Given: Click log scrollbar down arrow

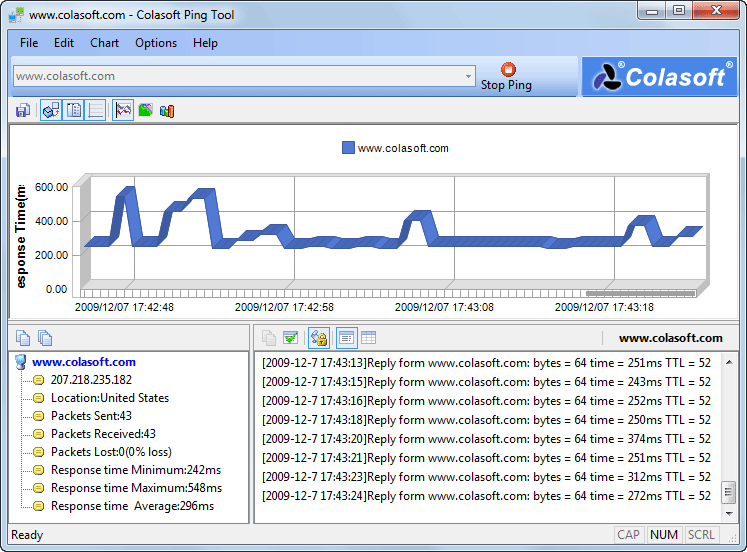Looking at the screenshot, I should (729, 513).
